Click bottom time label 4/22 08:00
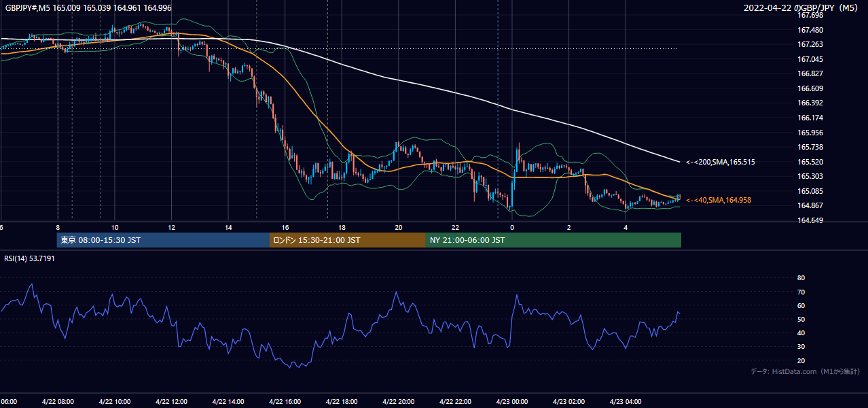The width and height of the screenshot is (868, 408). [57, 401]
